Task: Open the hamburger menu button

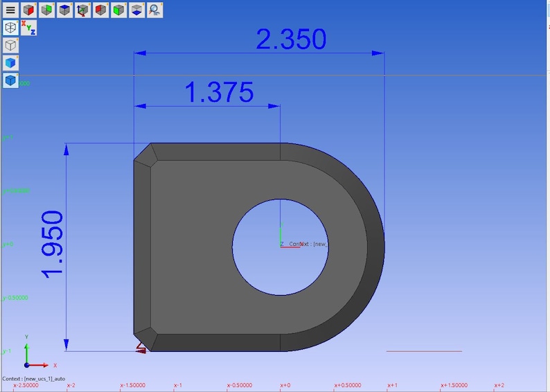Action: click(10, 10)
